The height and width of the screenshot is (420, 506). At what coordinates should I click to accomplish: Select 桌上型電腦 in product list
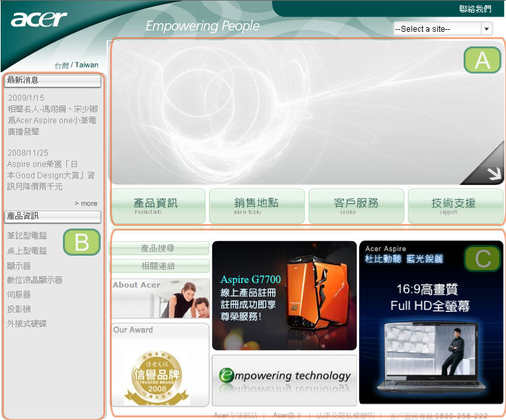tap(27, 250)
